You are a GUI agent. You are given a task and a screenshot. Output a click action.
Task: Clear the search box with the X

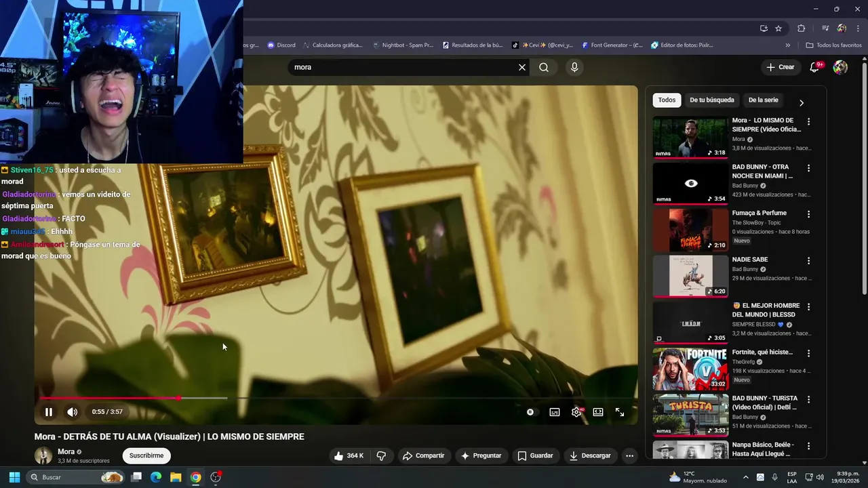[x=522, y=67]
